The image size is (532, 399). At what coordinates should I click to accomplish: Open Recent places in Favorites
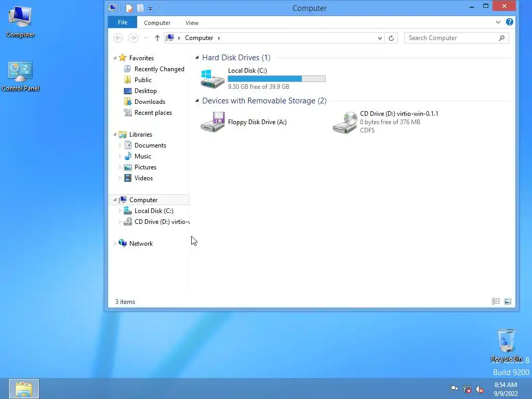coord(153,112)
